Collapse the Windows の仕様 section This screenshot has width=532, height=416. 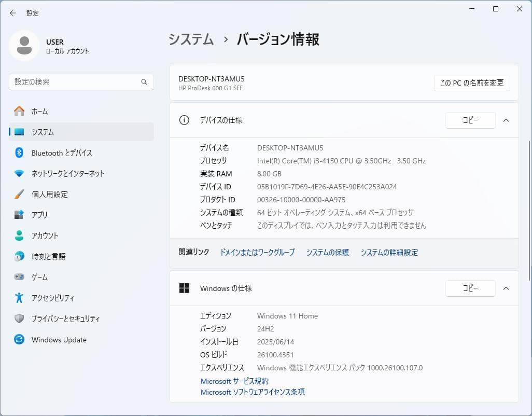pos(506,288)
